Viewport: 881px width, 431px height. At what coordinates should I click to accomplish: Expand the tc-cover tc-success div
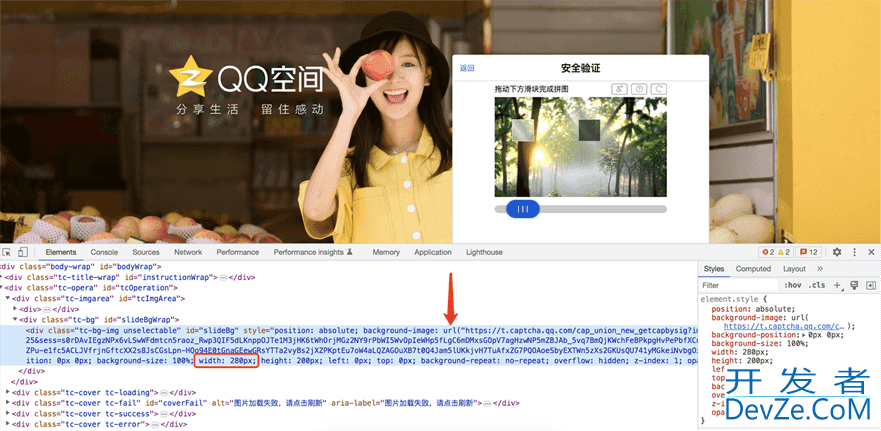(x=8, y=414)
